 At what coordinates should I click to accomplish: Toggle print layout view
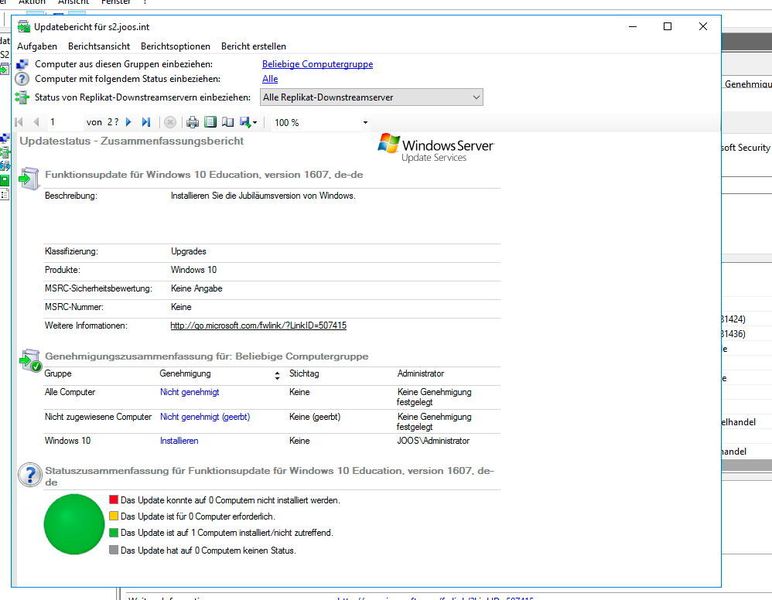(x=210, y=122)
